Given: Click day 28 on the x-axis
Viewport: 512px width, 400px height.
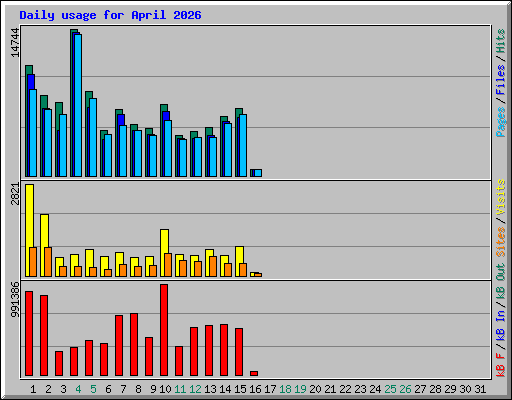Looking at the screenshot, I should (x=435, y=389).
